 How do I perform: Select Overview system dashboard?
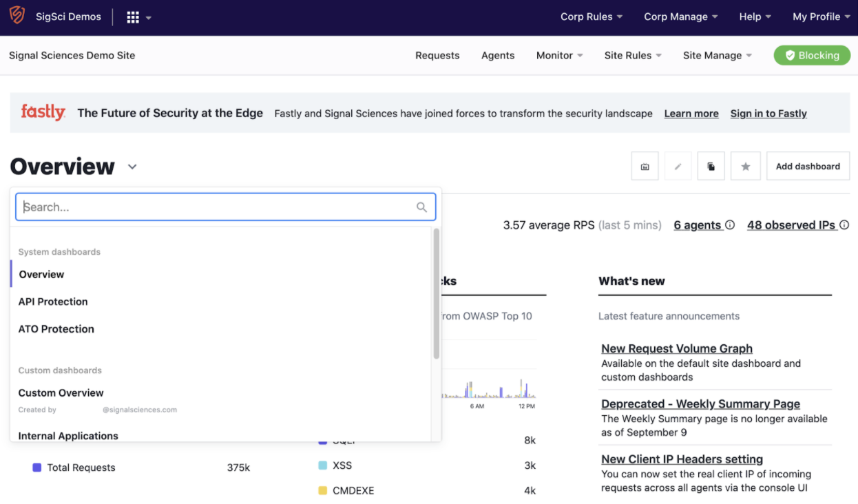pyautogui.click(x=221, y=274)
